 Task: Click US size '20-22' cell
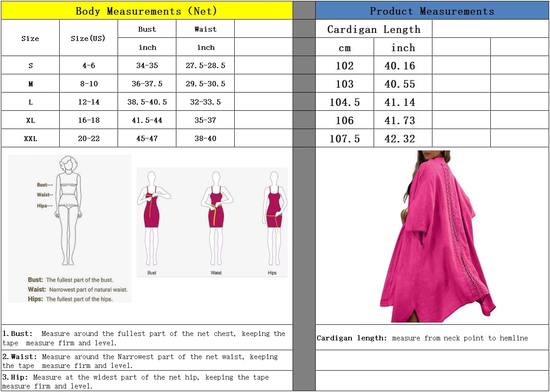click(88, 138)
